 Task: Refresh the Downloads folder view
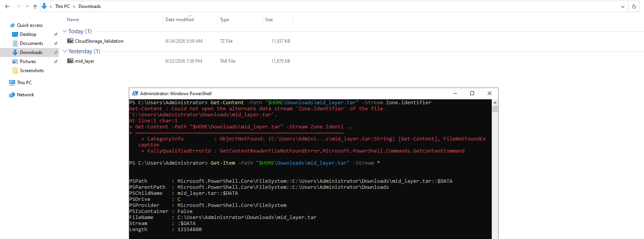point(634,6)
